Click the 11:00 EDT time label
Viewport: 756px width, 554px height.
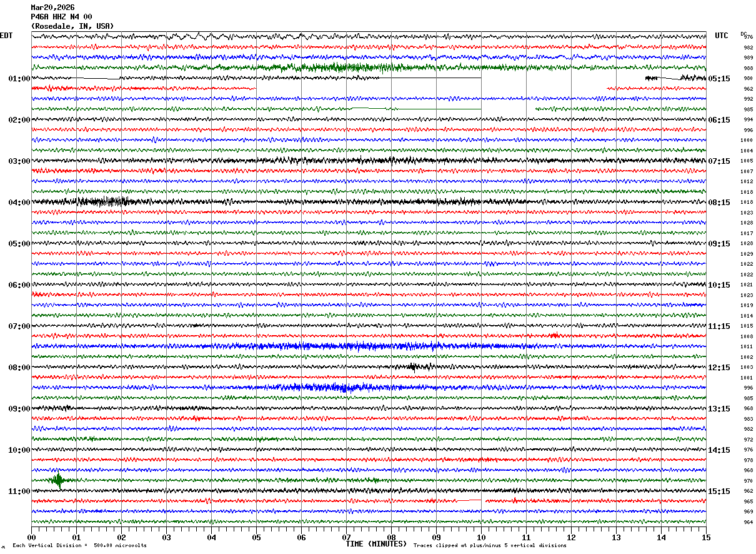pos(19,491)
